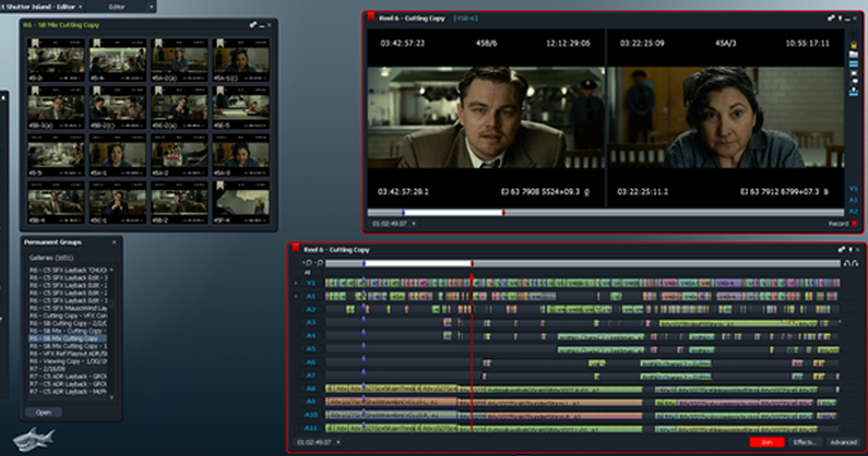Click the red flag icon on the timeline window
The image size is (868, 456).
click(295, 248)
